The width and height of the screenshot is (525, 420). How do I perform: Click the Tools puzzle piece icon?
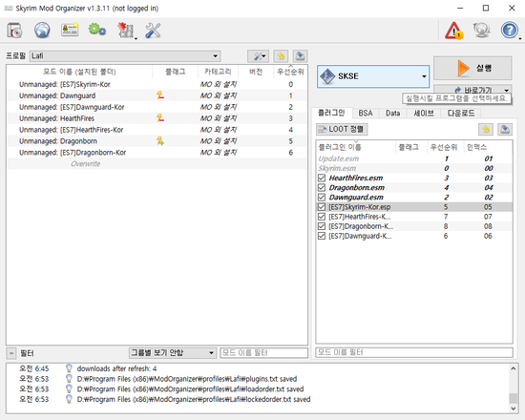125,31
